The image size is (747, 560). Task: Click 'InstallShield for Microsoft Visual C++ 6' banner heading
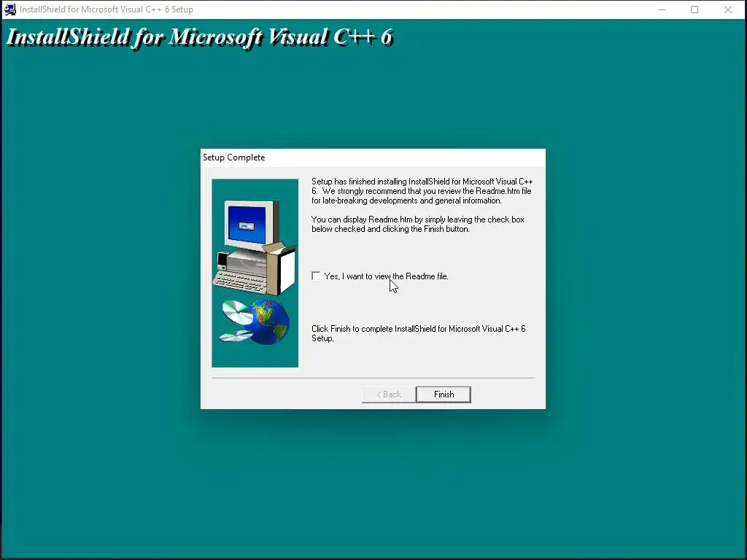click(x=200, y=37)
